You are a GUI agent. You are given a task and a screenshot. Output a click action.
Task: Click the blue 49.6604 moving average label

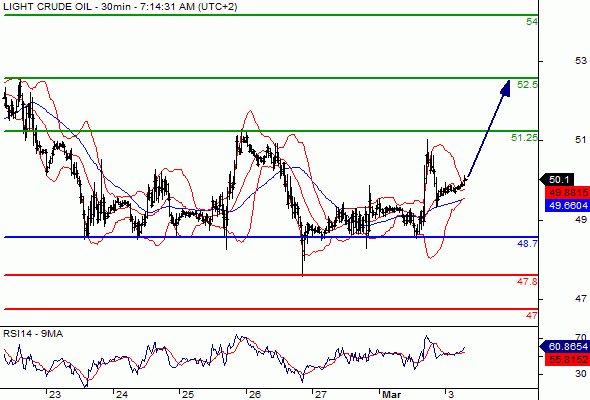click(567, 205)
